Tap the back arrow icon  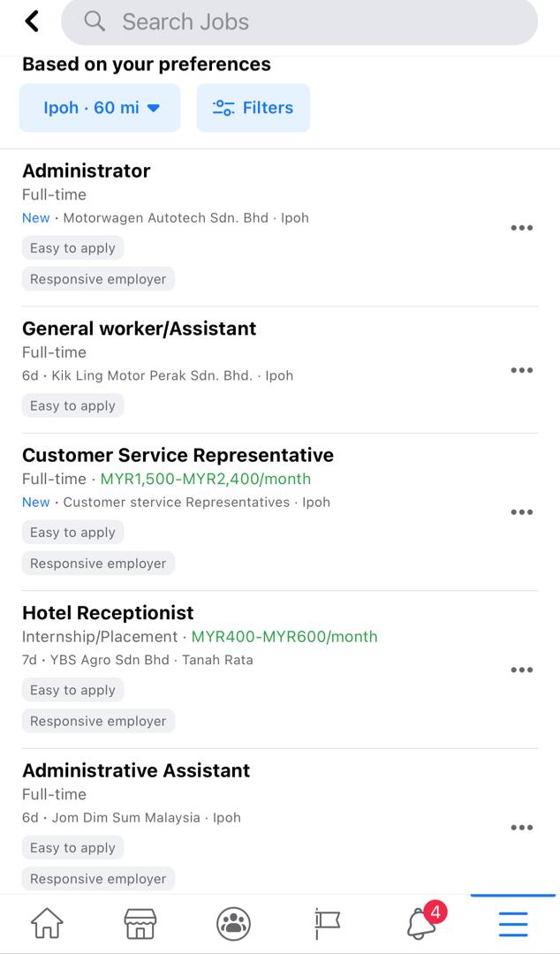pyautogui.click(x=32, y=21)
